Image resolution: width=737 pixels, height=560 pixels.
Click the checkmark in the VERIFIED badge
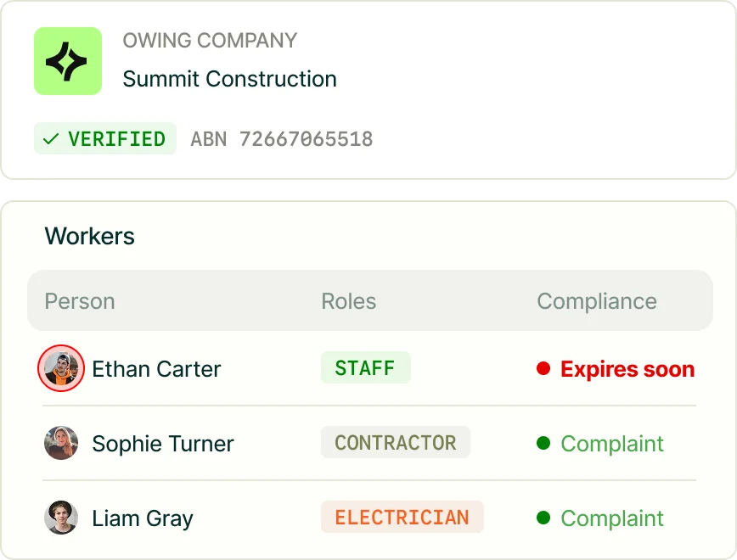tap(51, 139)
